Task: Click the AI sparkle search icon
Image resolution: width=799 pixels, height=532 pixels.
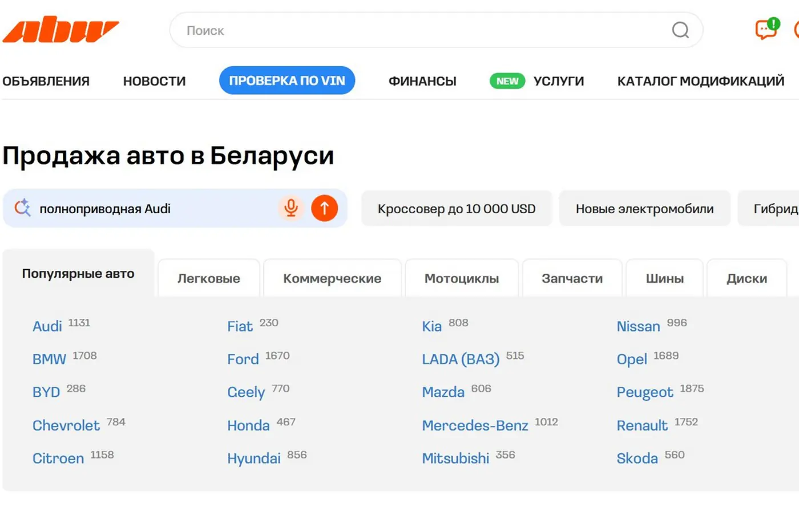Action: 23,208
